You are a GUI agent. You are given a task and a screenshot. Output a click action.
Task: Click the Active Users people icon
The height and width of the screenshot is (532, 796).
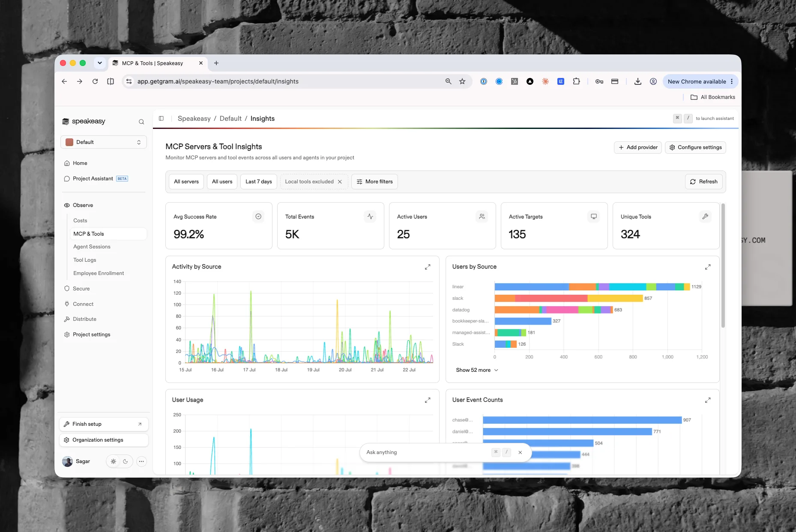tap(482, 217)
